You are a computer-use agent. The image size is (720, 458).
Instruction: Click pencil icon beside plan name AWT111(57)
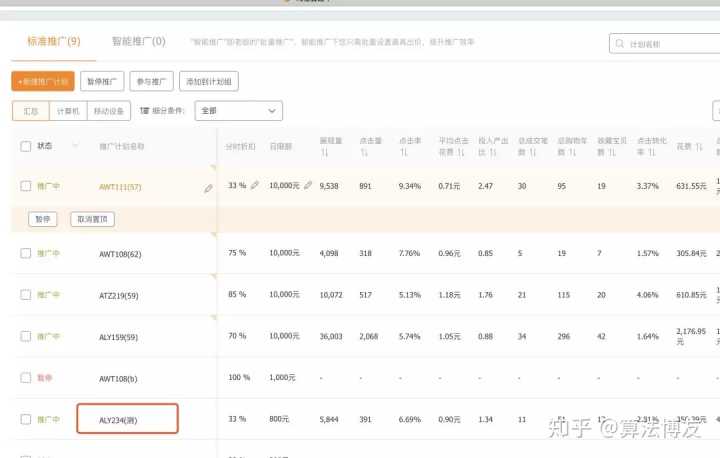(x=208, y=187)
